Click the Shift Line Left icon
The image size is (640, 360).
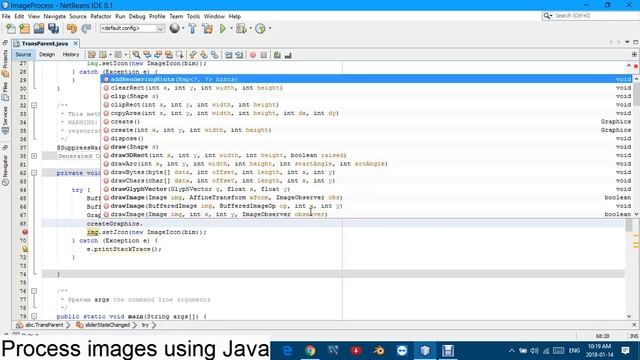(229, 55)
